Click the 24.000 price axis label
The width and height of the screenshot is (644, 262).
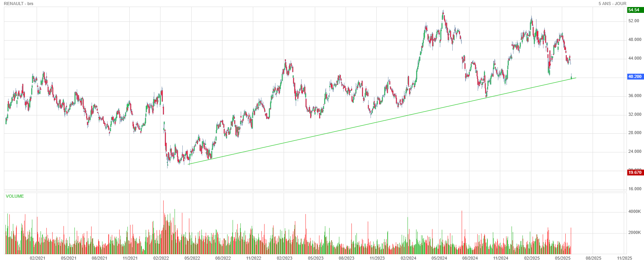635,152
